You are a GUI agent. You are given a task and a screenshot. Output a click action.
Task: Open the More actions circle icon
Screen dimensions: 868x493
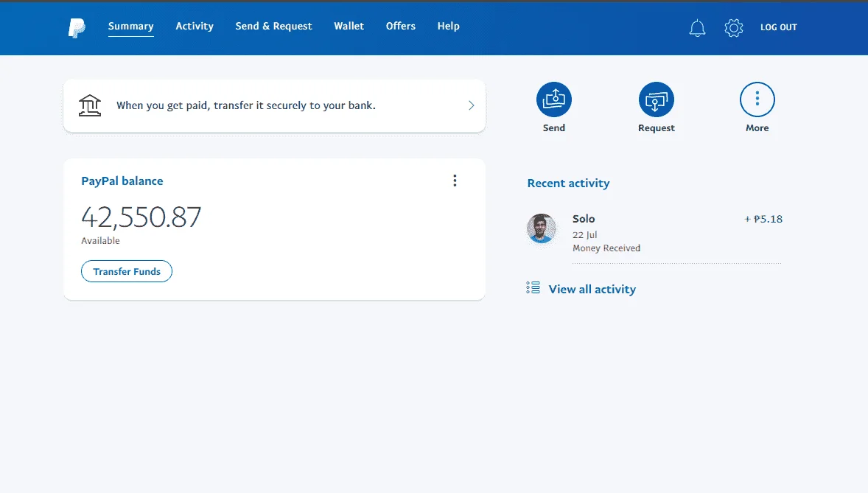(x=757, y=99)
